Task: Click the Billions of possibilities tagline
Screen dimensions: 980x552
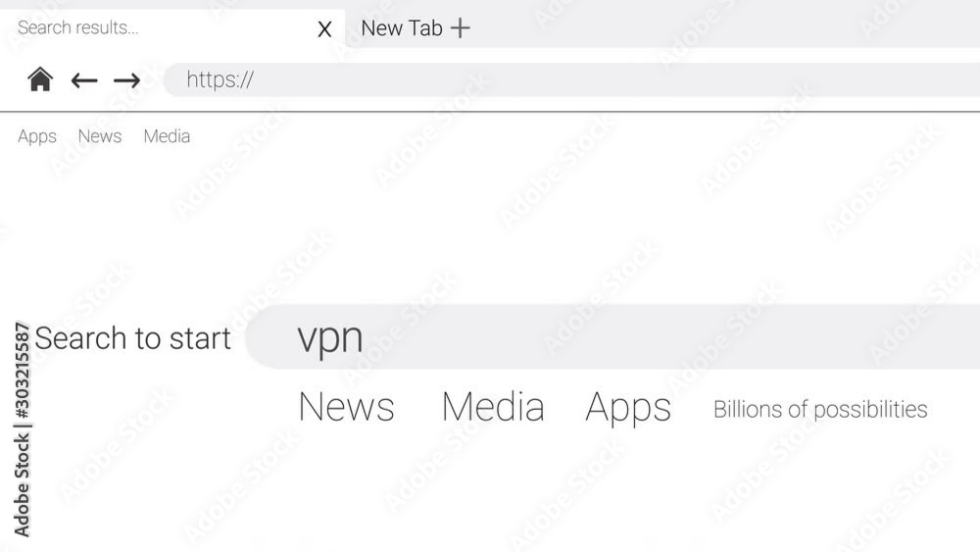Action: click(x=820, y=410)
